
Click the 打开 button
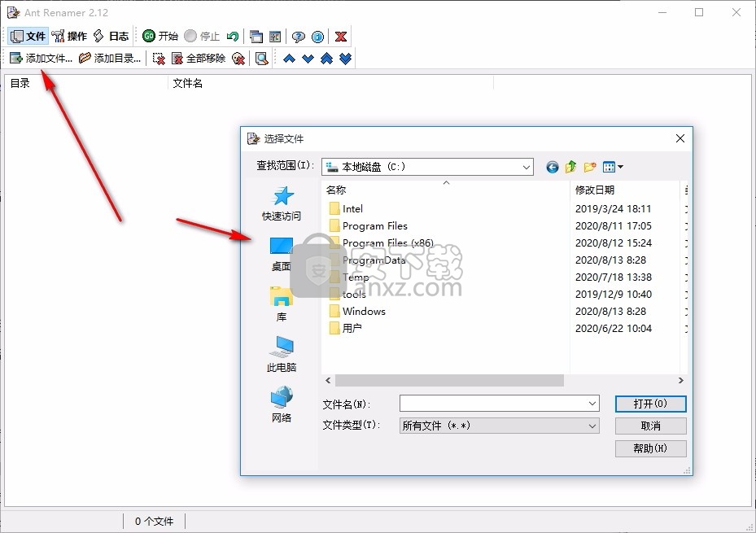(x=650, y=404)
